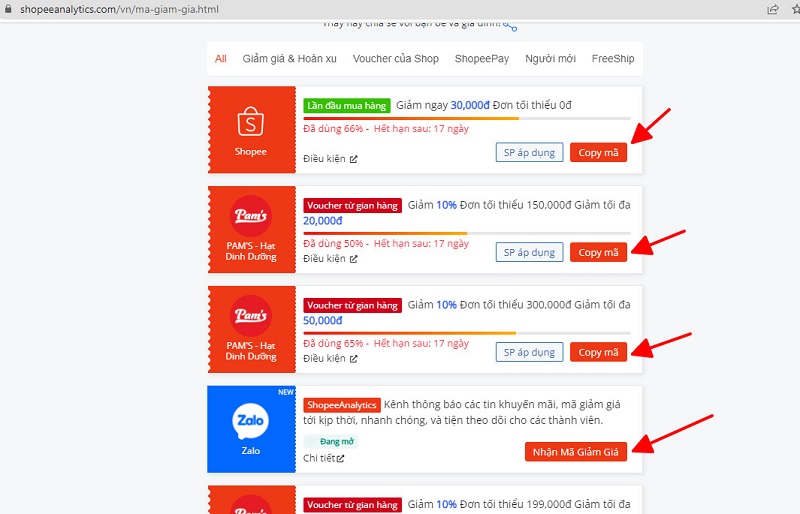Click the Shopee shopping bag logo
Viewport: 800px width, 514px height.
pos(251,123)
